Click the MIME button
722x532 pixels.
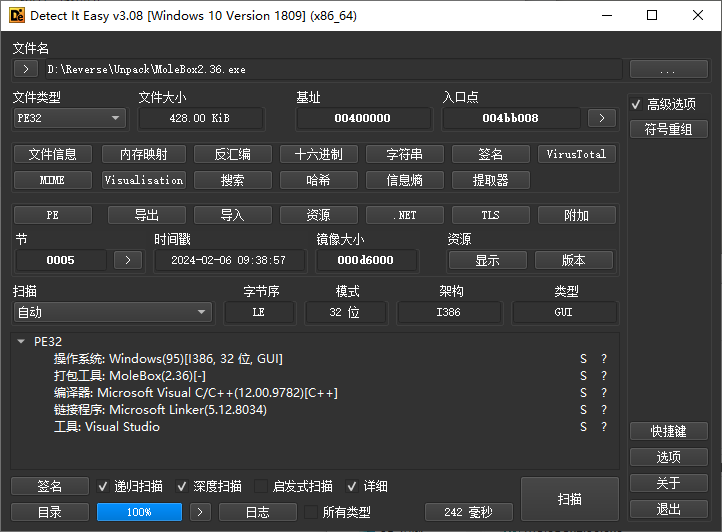tap(53, 180)
